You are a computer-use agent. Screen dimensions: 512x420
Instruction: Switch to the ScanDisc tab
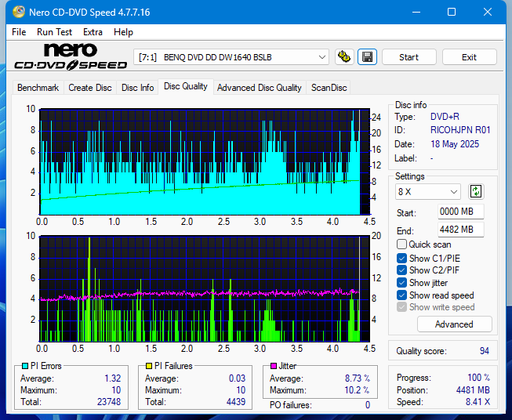tap(329, 88)
